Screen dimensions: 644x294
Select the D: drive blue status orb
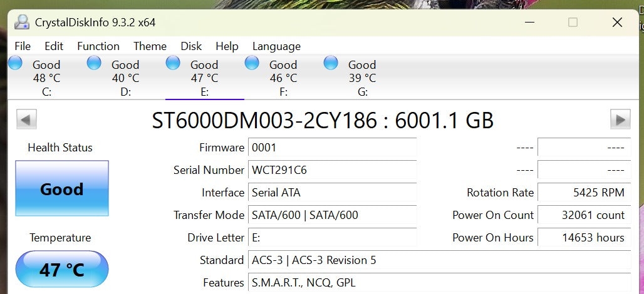pyautogui.click(x=94, y=63)
